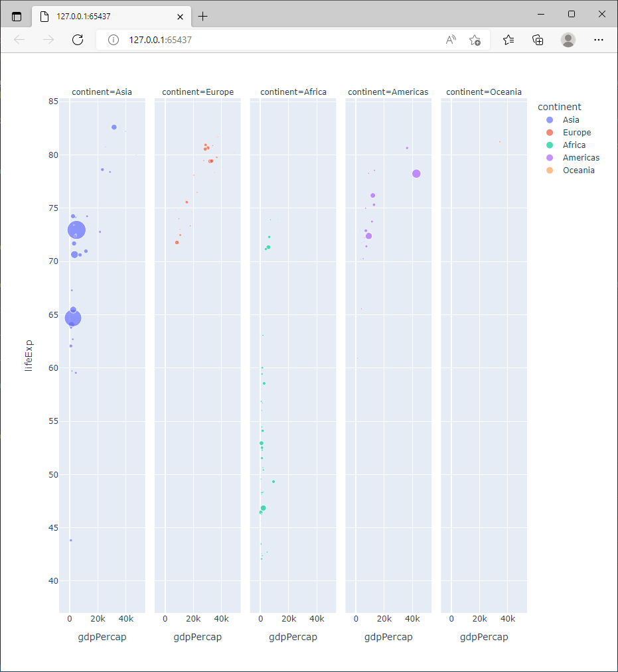Open the Favorites list icon
The height and width of the screenshot is (672, 618).
coord(508,40)
